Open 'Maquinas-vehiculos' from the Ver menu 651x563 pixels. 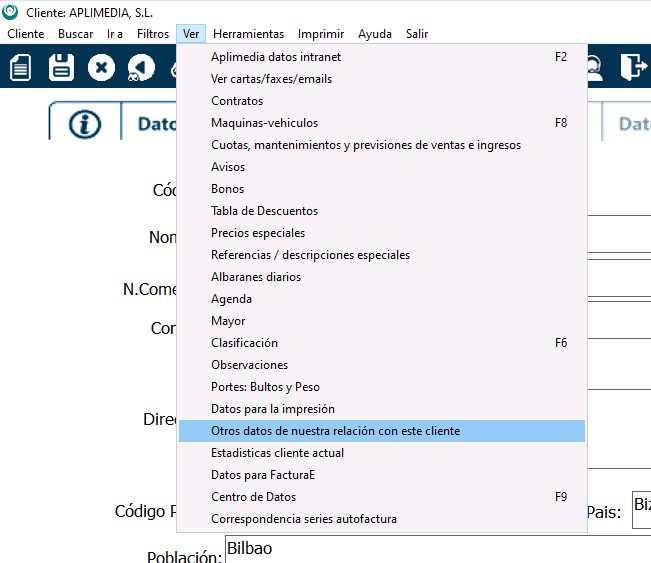tap(264, 123)
